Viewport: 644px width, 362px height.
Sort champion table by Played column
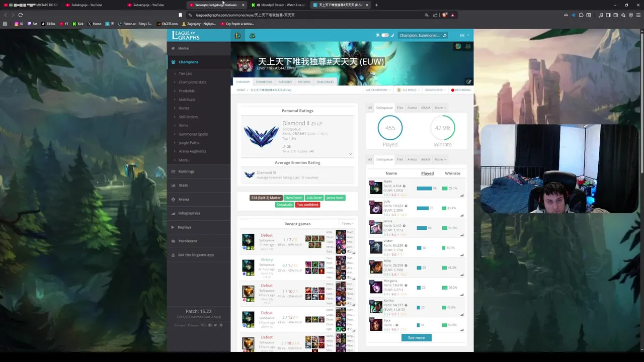click(x=427, y=173)
